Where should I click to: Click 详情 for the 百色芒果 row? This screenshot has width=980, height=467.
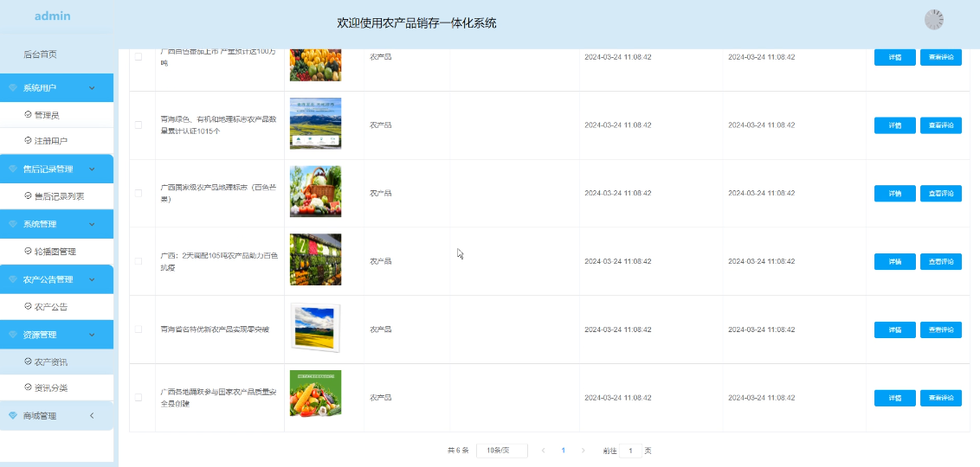894,193
